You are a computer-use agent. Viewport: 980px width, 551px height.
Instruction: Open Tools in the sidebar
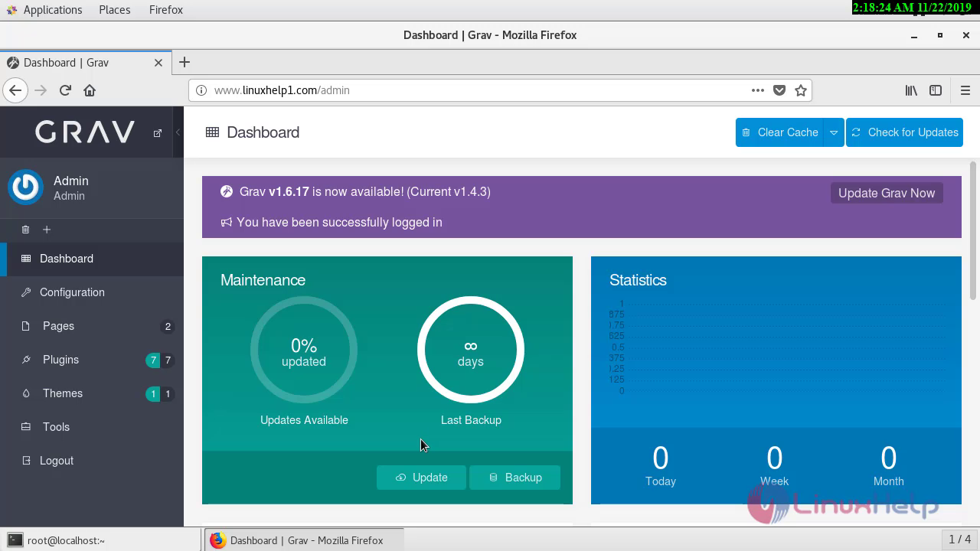point(92,427)
